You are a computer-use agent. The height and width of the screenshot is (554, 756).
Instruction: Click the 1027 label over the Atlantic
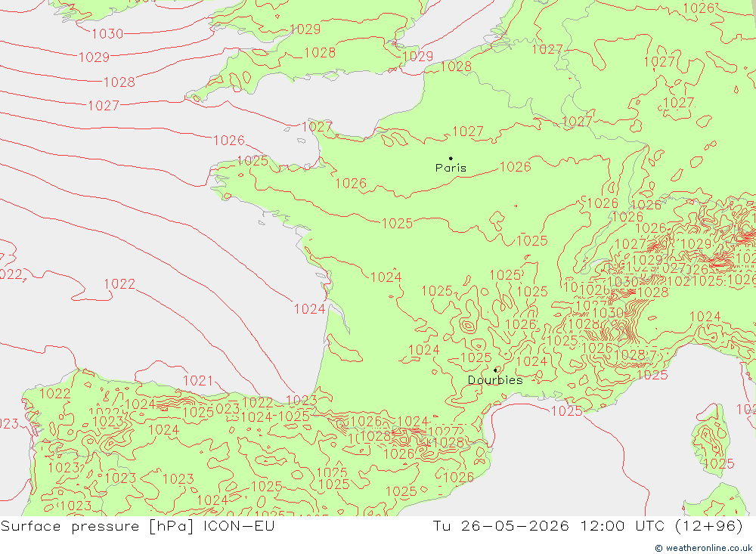coord(104,105)
